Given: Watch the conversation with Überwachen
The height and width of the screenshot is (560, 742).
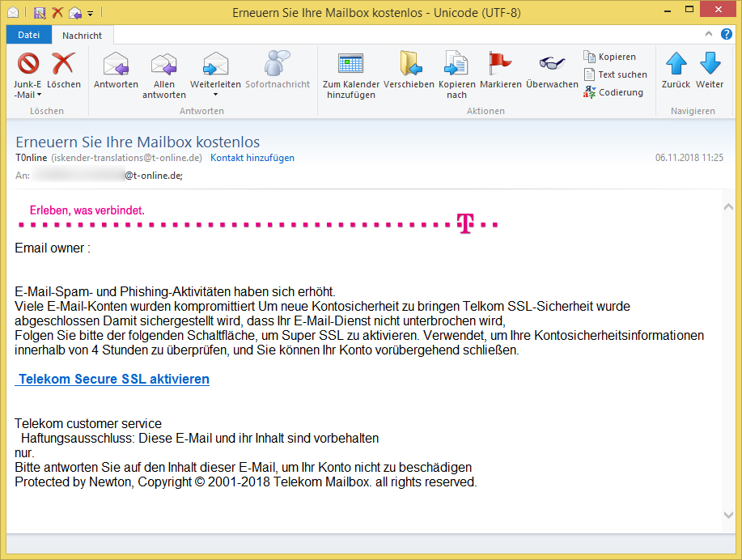Looking at the screenshot, I should pos(552,70).
